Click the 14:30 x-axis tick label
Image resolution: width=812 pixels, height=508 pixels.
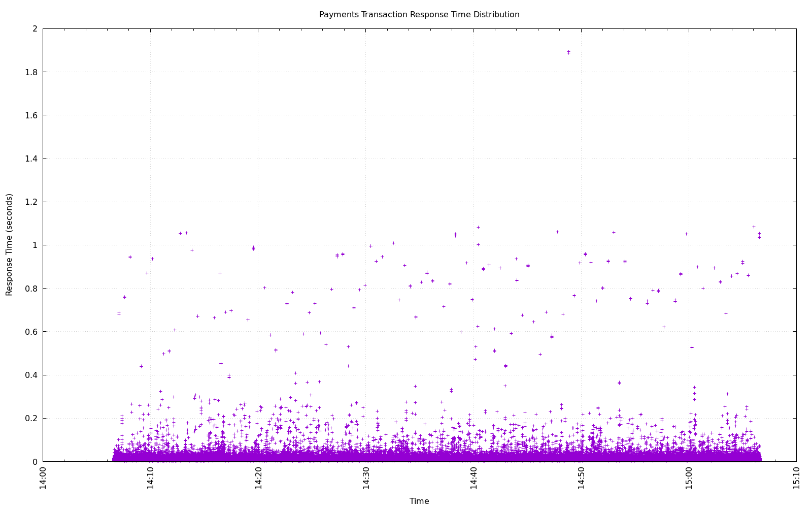click(366, 479)
